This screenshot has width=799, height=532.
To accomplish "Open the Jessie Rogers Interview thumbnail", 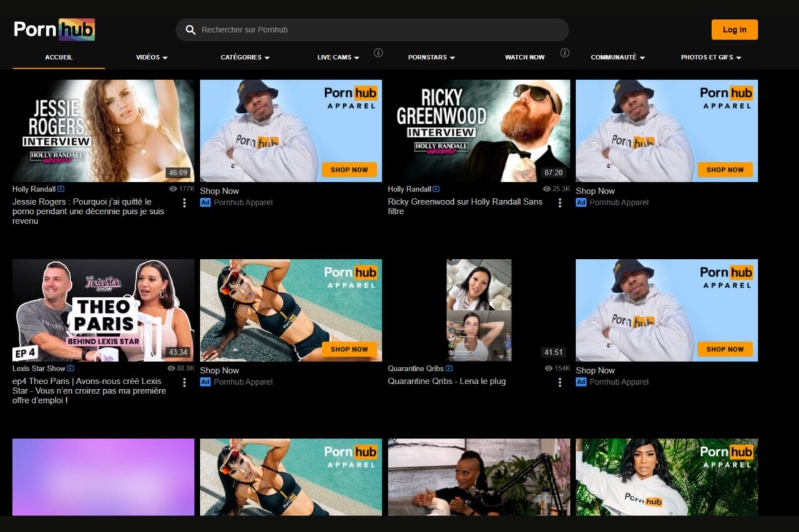I will [x=103, y=130].
